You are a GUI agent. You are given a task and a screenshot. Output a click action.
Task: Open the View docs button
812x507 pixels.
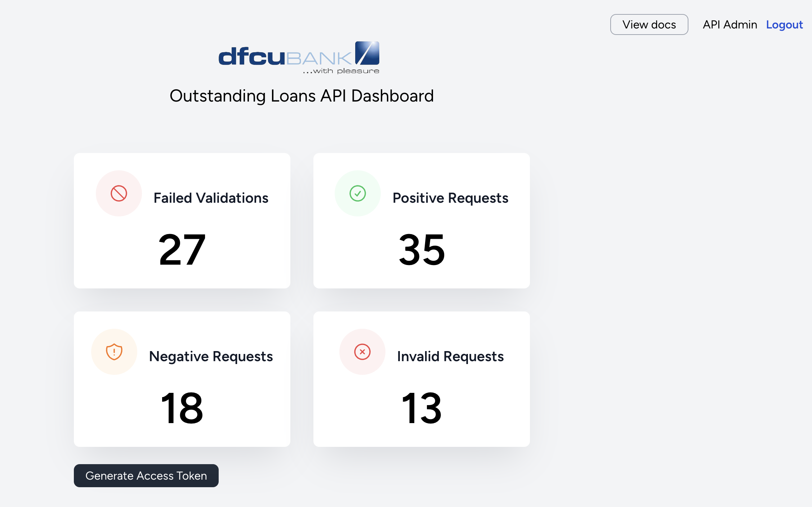649,24
